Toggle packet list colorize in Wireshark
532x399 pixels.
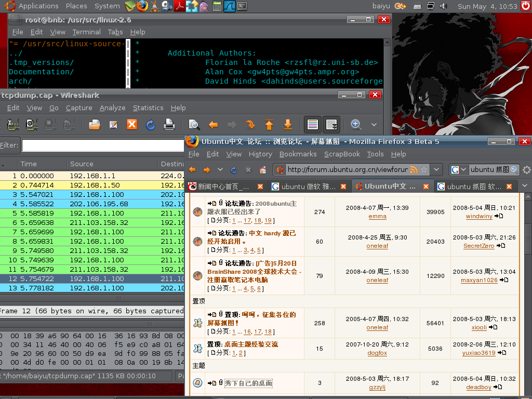coord(312,125)
